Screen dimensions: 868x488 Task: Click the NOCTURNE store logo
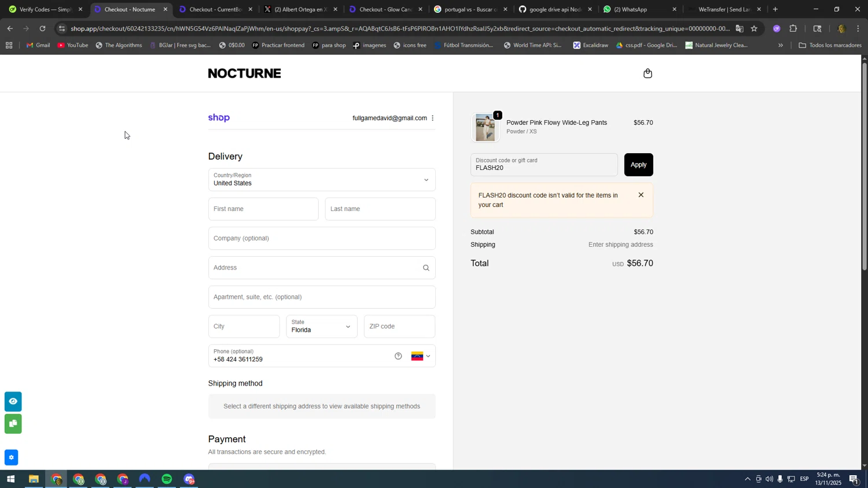coord(244,73)
